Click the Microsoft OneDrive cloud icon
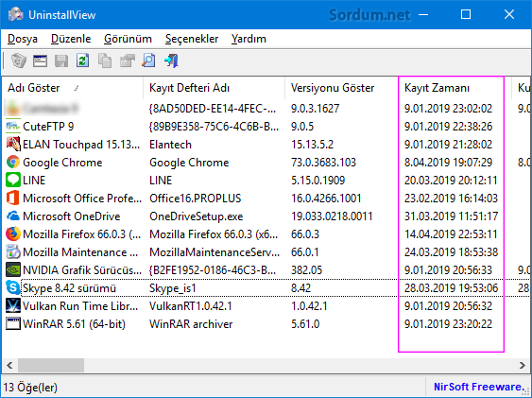 point(13,216)
